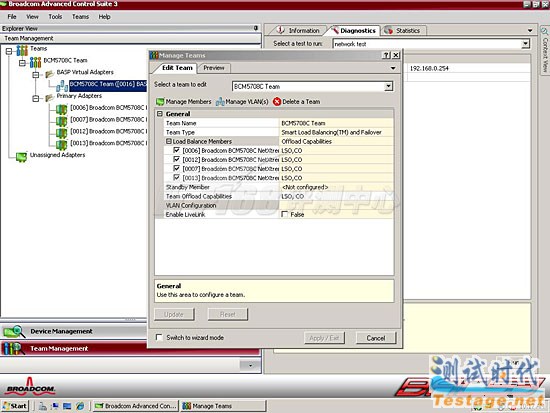
Task: Click adapter icon for [0013] Broadcom BCM5708C
Action: [x=62, y=145]
